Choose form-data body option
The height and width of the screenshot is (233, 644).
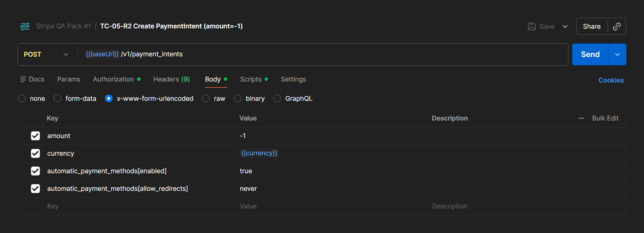pos(57,98)
